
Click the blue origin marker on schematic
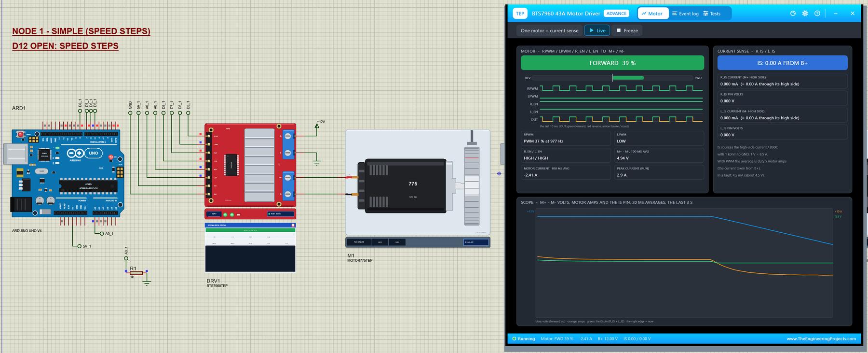[499, 173]
